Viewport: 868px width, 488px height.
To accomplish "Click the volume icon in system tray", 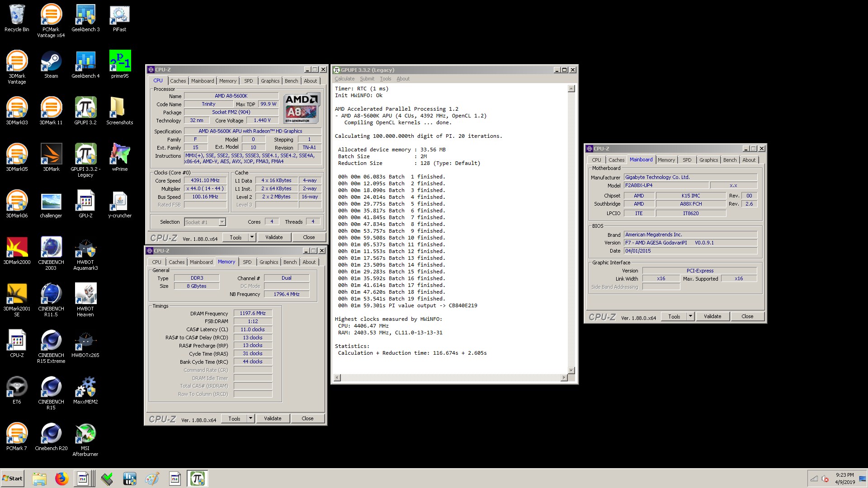I will 825,479.
